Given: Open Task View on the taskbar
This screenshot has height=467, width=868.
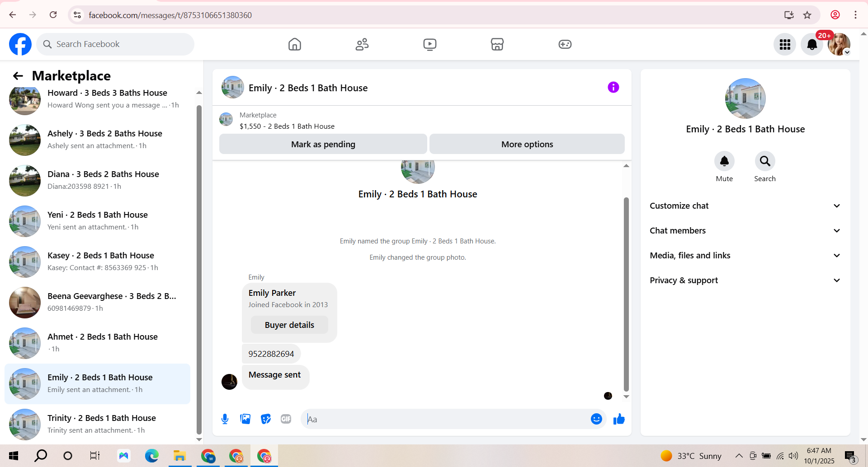Looking at the screenshot, I should (x=94, y=456).
